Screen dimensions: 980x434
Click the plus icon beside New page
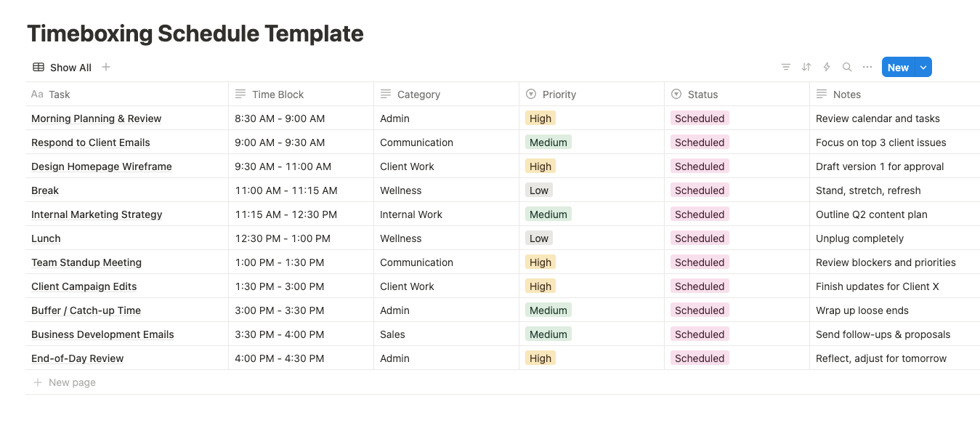[38, 382]
